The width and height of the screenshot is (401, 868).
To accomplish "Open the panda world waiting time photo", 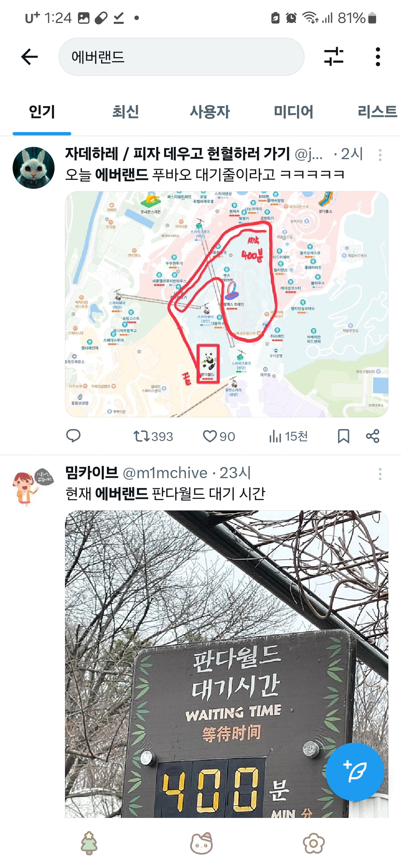I will 226,664.
